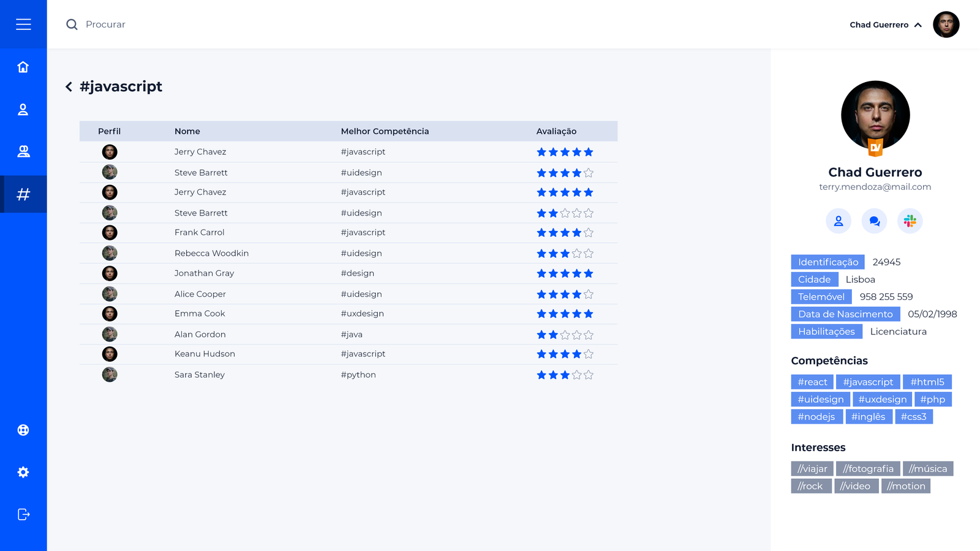Click the profile icon button under email
Image resolution: width=980 pixels, height=551 pixels.
(839, 221)
